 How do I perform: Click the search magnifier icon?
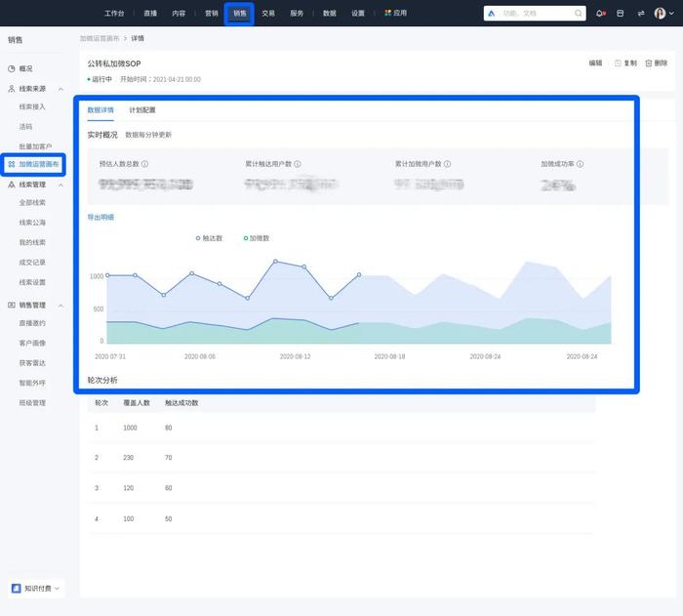click(x=578, y=14)
